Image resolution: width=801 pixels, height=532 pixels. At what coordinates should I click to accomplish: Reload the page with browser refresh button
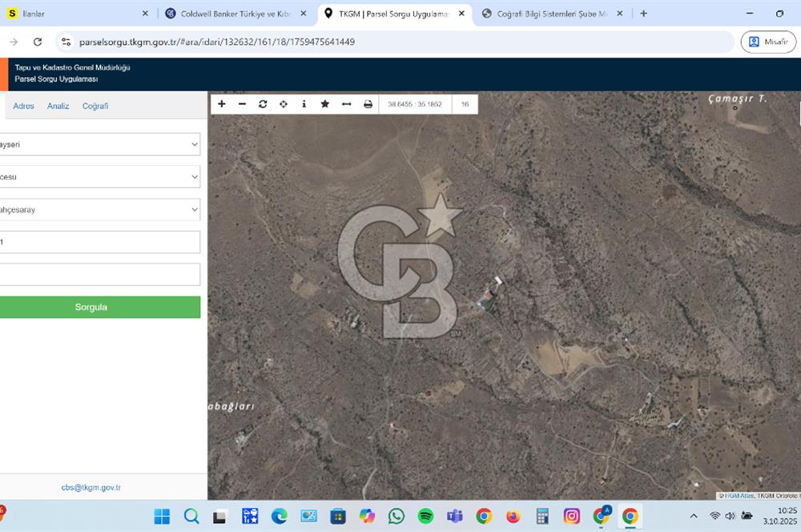pos(38,42)
